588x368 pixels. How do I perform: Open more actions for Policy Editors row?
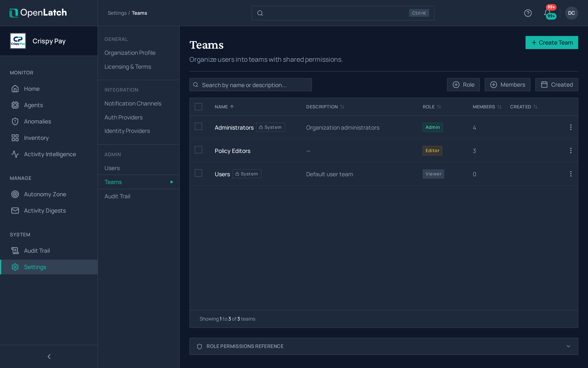coord(571,150)
